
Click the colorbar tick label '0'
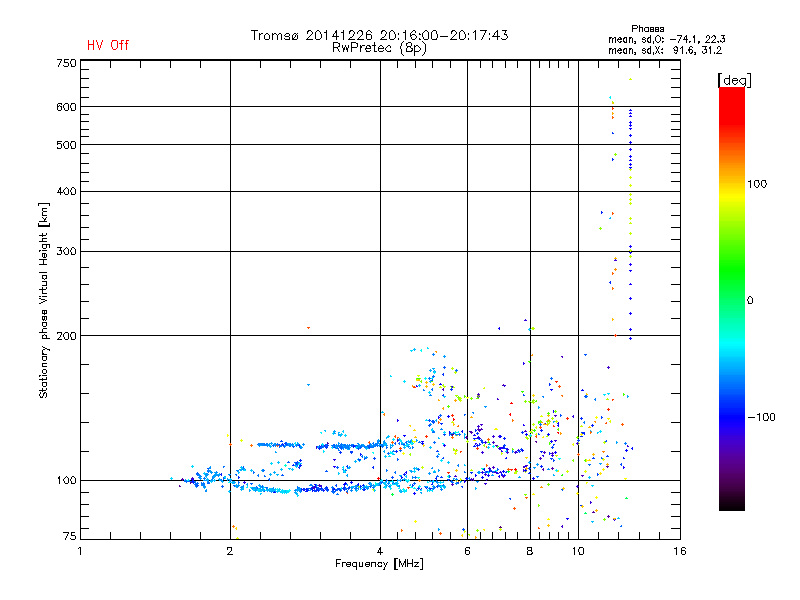pos(750,301)
